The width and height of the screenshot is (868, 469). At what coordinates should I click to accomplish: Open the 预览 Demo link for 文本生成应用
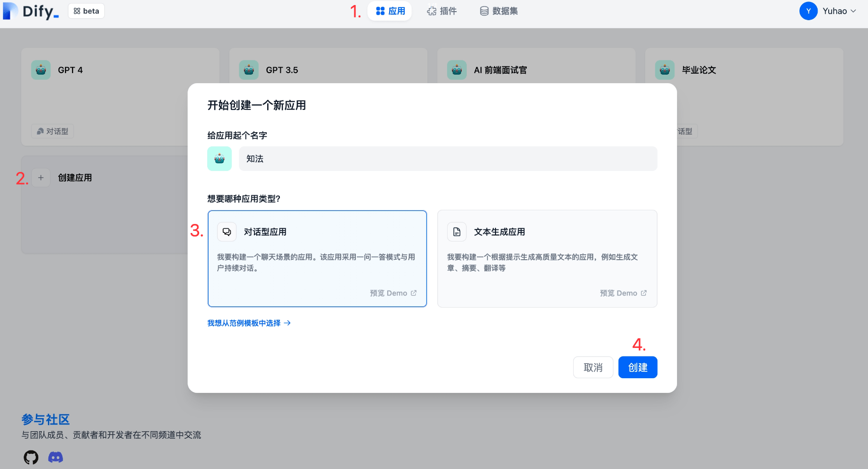click(x=623, y=293)
